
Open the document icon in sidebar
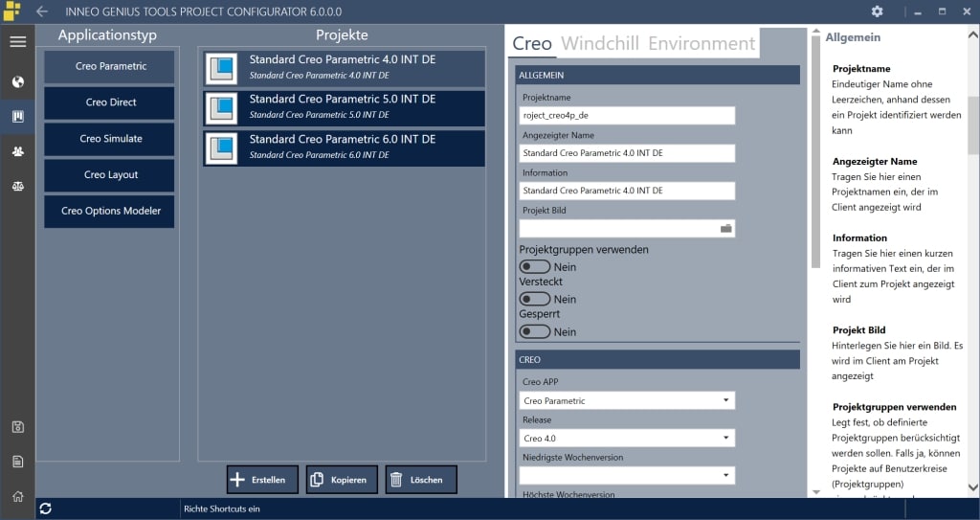click(x=17, y=462)
